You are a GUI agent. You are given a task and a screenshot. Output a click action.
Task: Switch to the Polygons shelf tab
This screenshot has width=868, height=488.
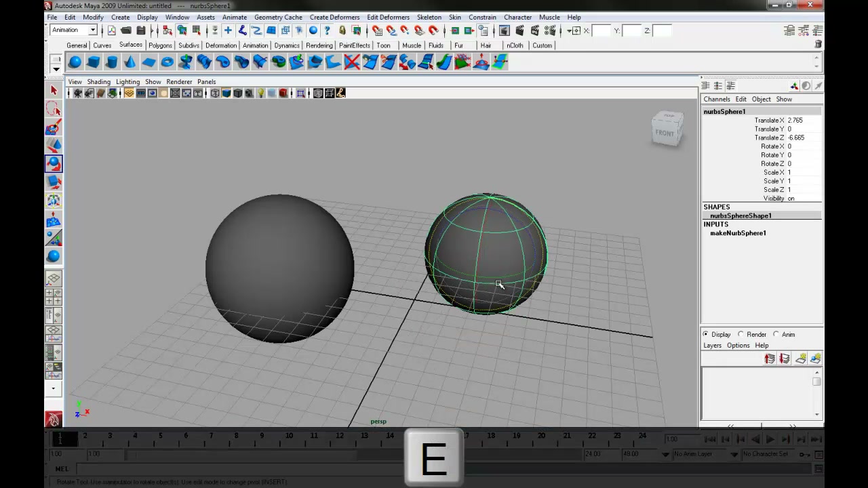tap(160, 45)
